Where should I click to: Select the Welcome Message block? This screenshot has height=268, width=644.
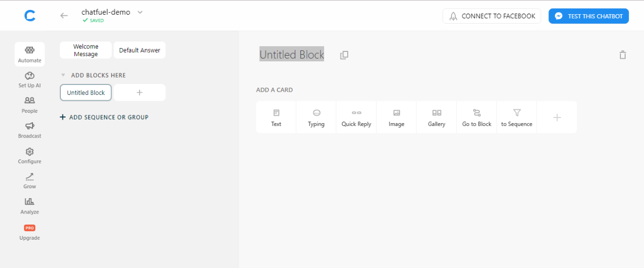[86, 50]
